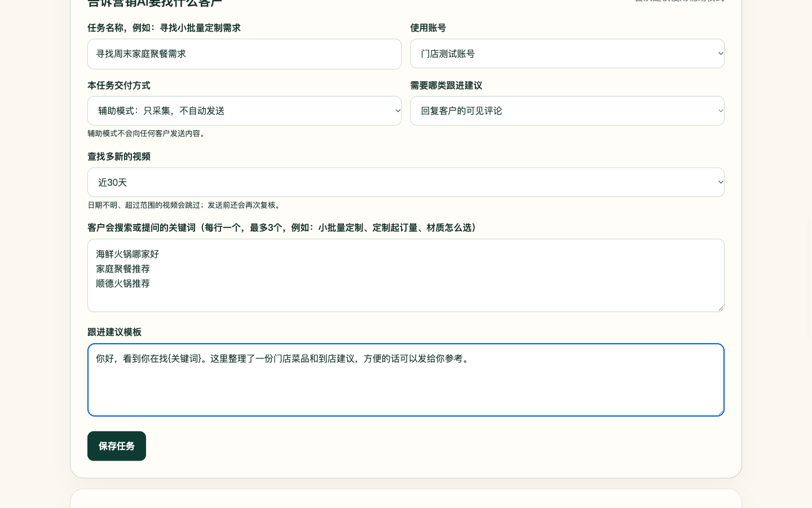The width and height of the screenshot is (812, 508).
Task: Click the customer keywords textarea
Action: [405, 275]
